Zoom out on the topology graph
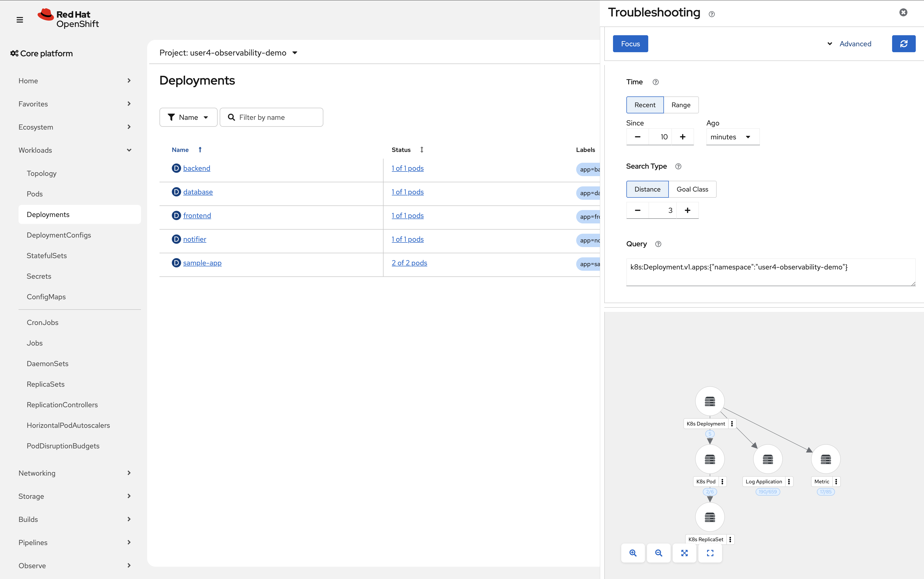Viewport: 924px width, 579px height. coord(659,553)
